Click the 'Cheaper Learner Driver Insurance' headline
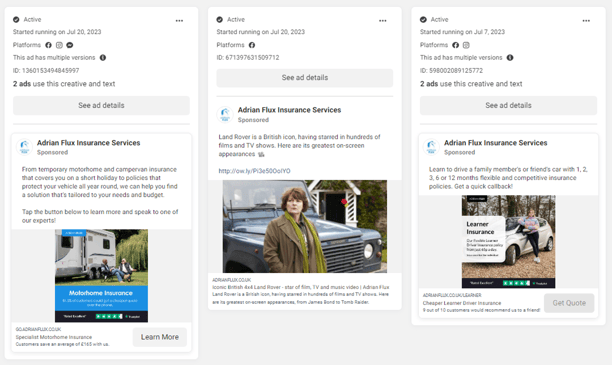Screen dimensions: 612x365 point(462,303)
